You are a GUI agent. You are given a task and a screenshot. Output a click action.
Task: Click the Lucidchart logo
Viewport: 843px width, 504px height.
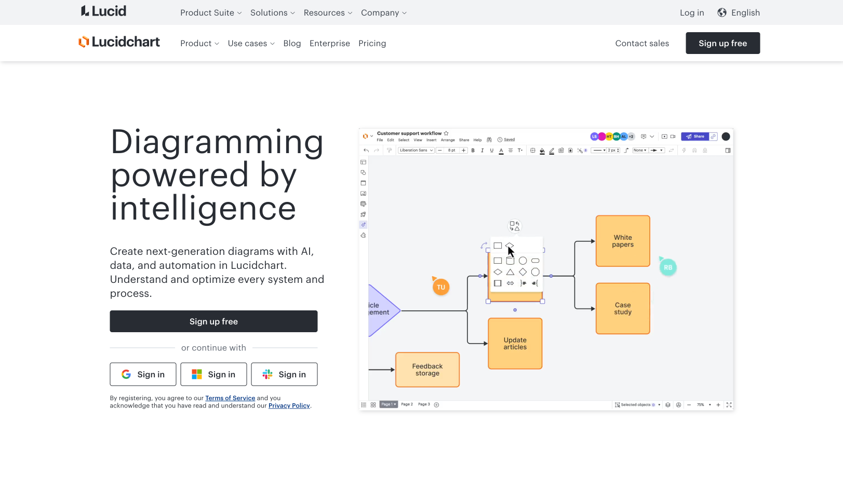click(x=119, y=42)
